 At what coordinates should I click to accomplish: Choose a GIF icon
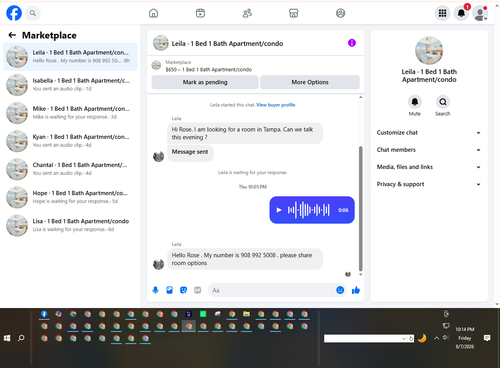click(x=198, y=290)
